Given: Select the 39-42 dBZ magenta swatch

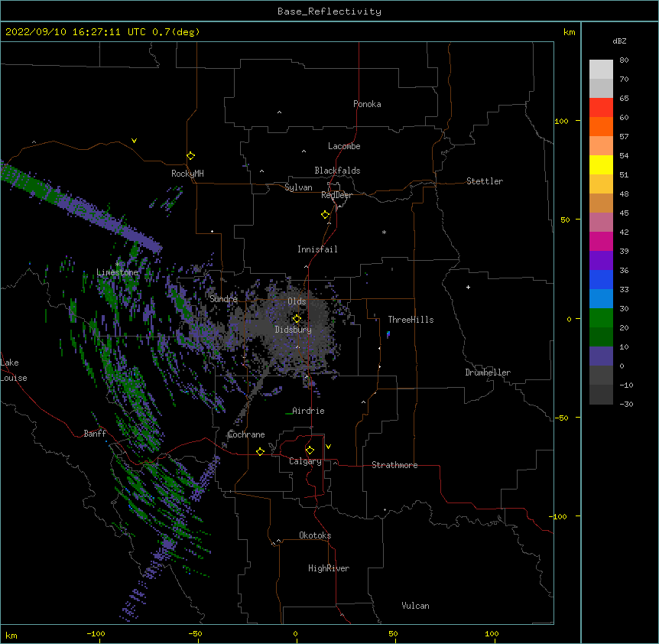Looking at the screenshot, I should 601,241.
